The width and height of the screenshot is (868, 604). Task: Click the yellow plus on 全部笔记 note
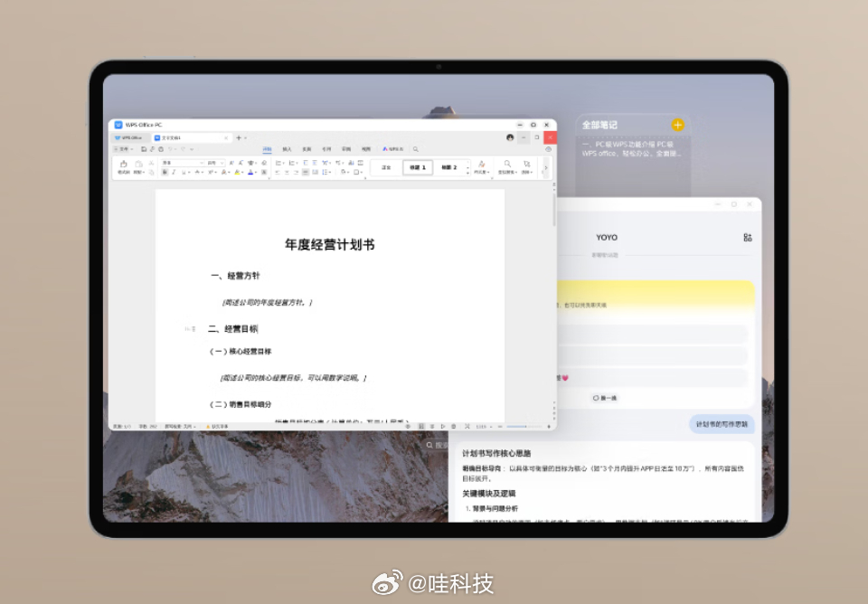pos(676,124)
